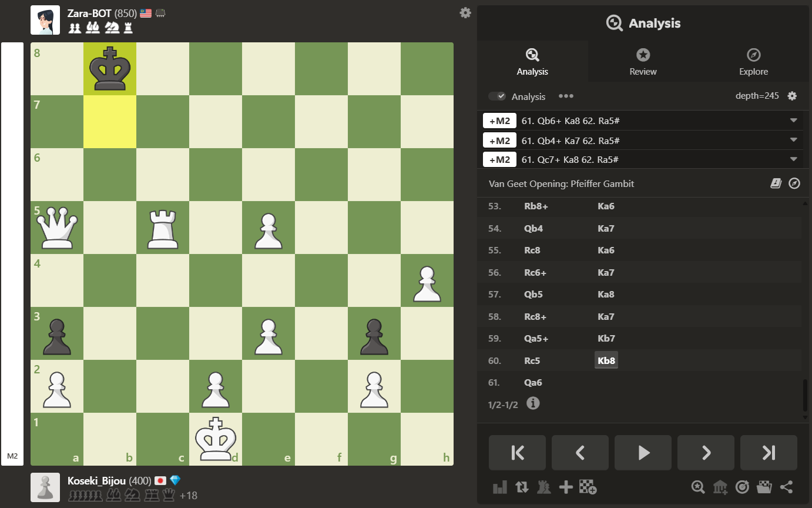Select move 58. Rc8+ in the move list

click(535, 316)
